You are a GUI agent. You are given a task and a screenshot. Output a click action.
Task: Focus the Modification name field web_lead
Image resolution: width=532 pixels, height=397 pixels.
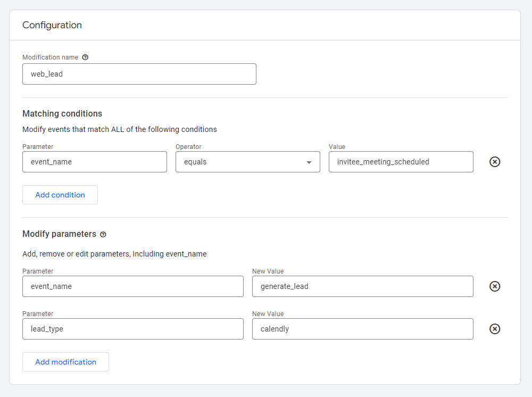[x=139, y=74]
